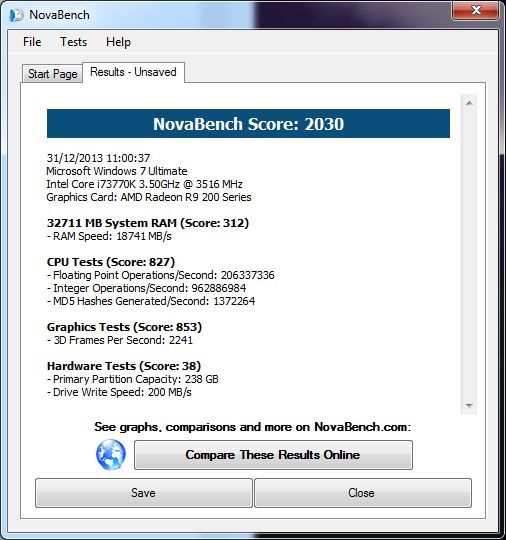Click the See graphs, comparisons text
The width and height of the screenshot is (506, 540).
[252, 427]
